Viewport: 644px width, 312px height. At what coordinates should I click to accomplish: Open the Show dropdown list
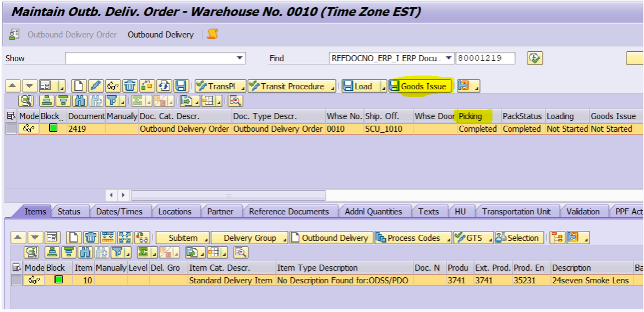(240, 58)
